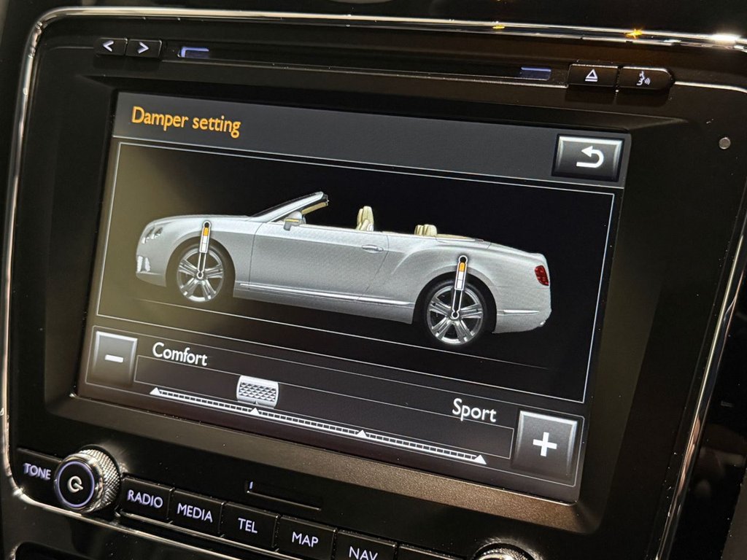Screen dimensions: 747x560
Task: Push the next track arrow button
Action: (x=144, y=48)
